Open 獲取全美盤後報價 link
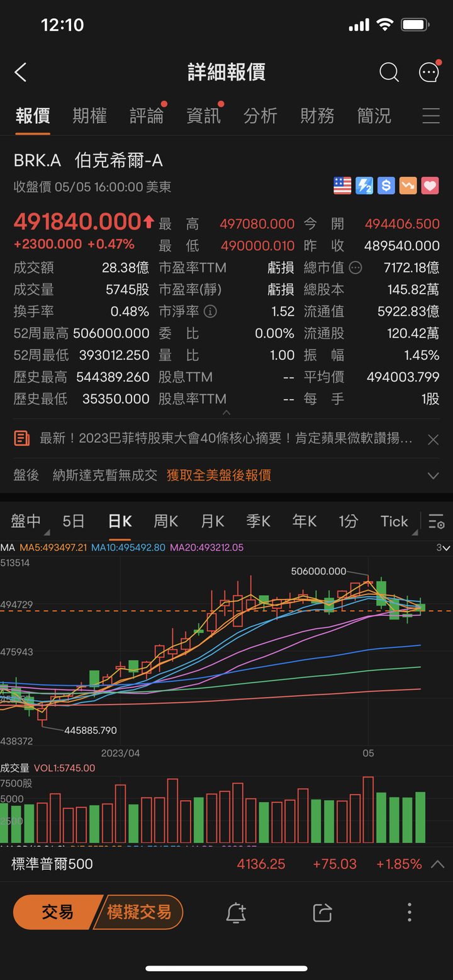This screenshot has height=980, width=453. (x=219, y=476)
